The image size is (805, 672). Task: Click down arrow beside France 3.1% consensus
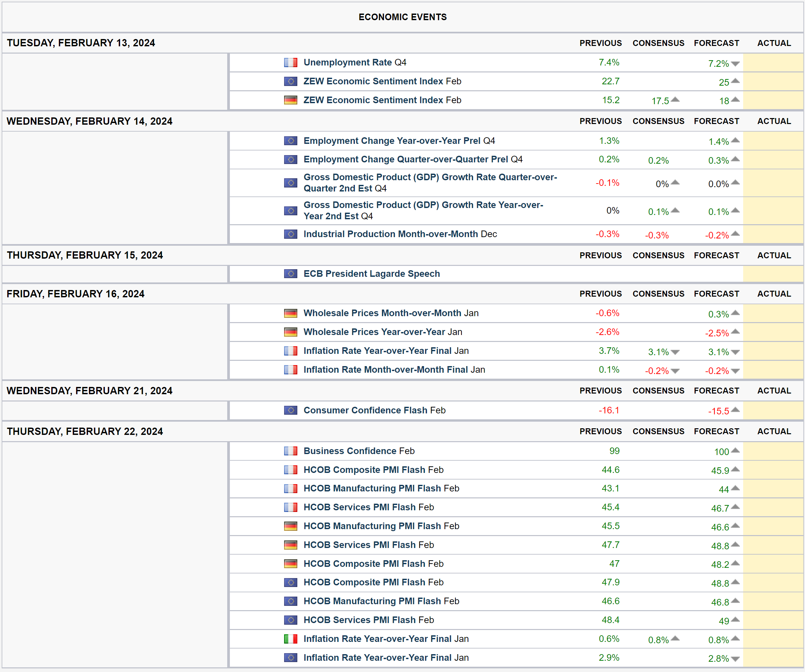pos(675,352)
